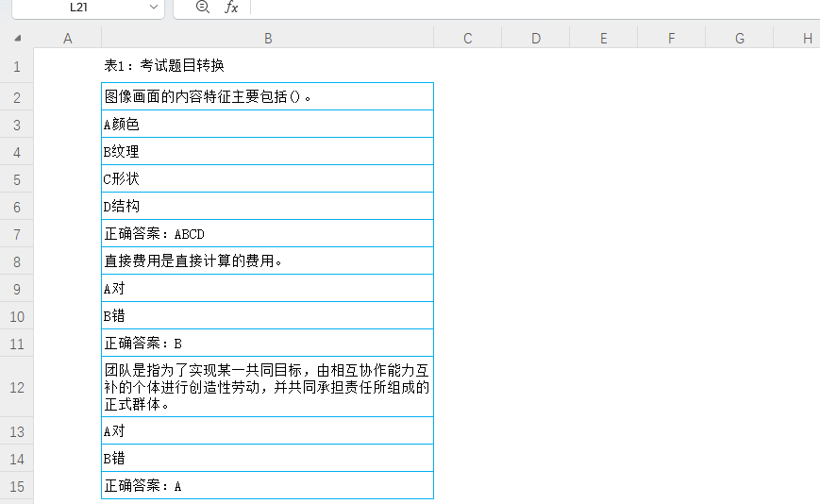Select row 12 header

click(17, 387)
